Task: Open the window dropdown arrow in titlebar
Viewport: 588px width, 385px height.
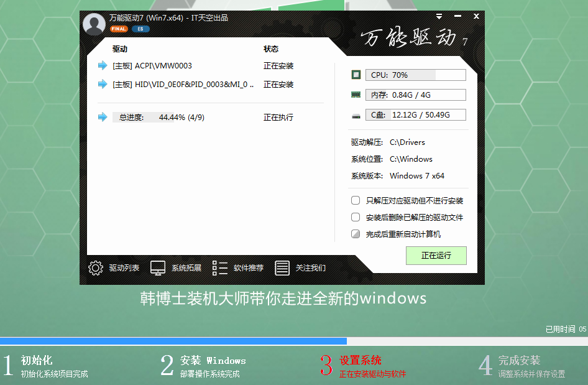Action: point(439,16)
